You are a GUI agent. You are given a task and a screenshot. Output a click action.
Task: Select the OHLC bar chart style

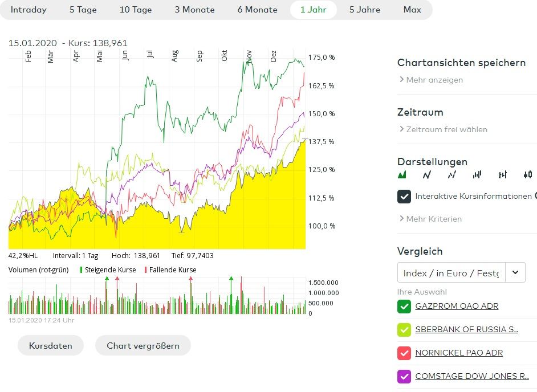click(x=502, y=175)
